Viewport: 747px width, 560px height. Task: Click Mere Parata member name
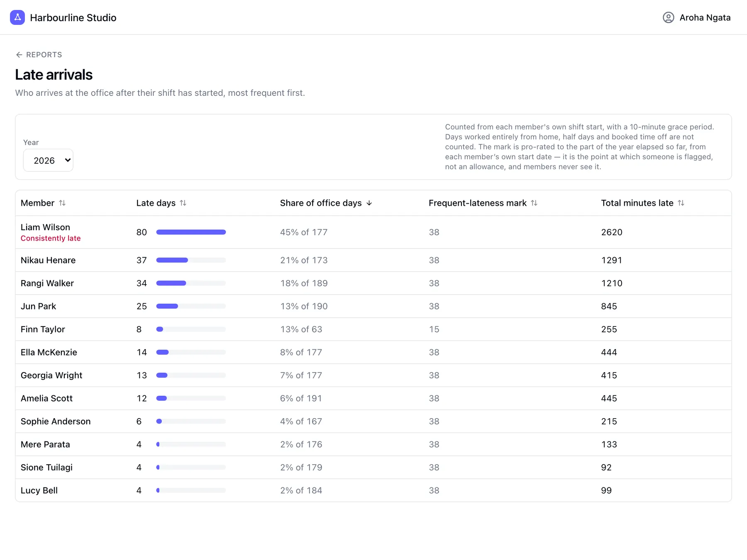(45, 444)
